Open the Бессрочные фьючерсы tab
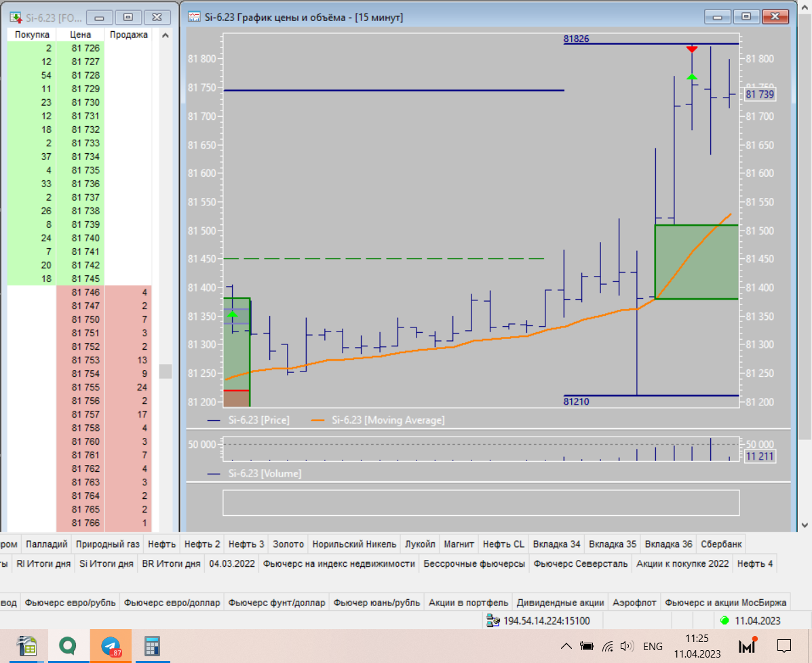Viewport: 812px width, 663px height. 474,563
